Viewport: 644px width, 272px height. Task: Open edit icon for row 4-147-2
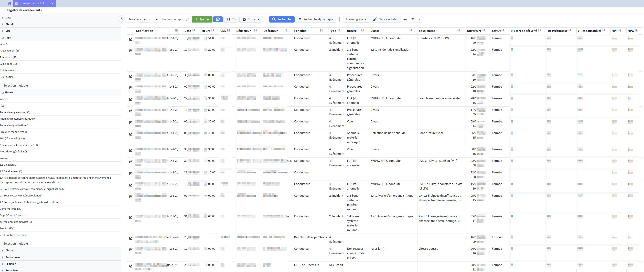pos(131,99)
